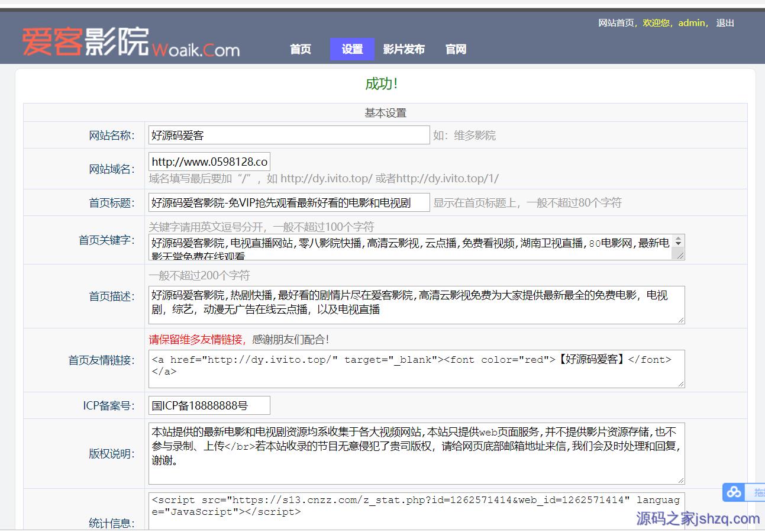Click inside 首页描述 textarea
Viewport: 765px width, 532px height.
pos(417,305)
